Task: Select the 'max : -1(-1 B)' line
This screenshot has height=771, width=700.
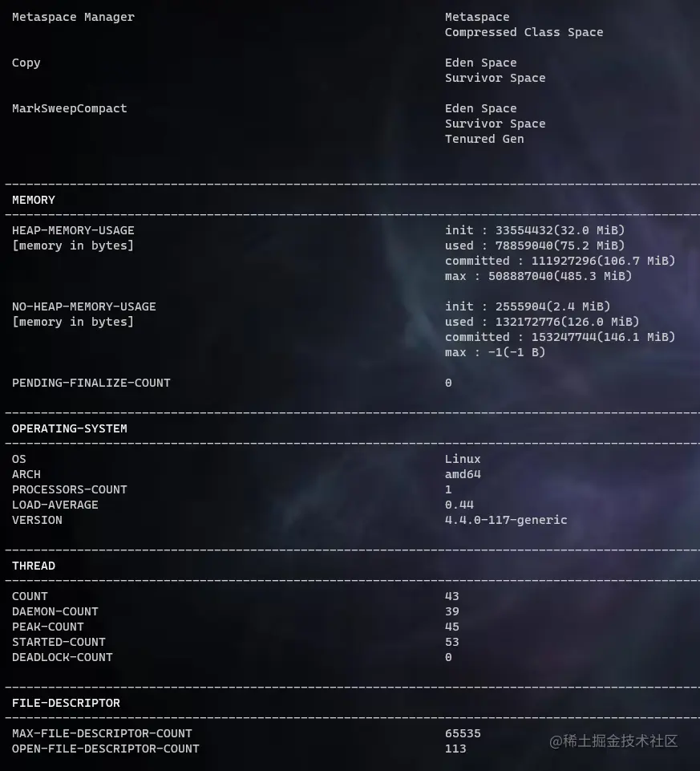Action: pos(495,352)
